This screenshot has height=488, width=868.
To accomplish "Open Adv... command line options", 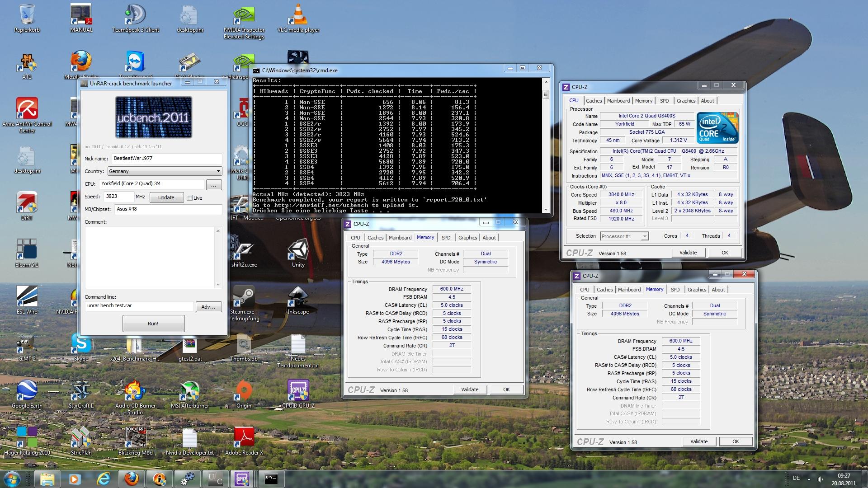I will pyautogui.click(x=208, y=307).
